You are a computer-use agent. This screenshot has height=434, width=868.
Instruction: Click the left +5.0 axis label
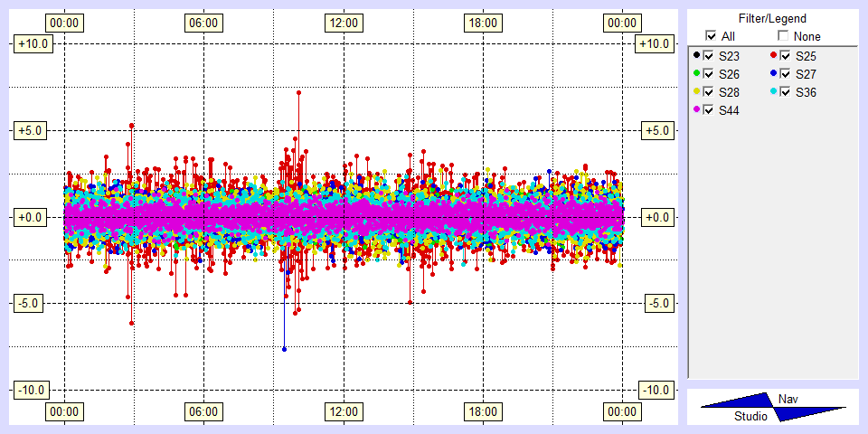tap(32, 130)
